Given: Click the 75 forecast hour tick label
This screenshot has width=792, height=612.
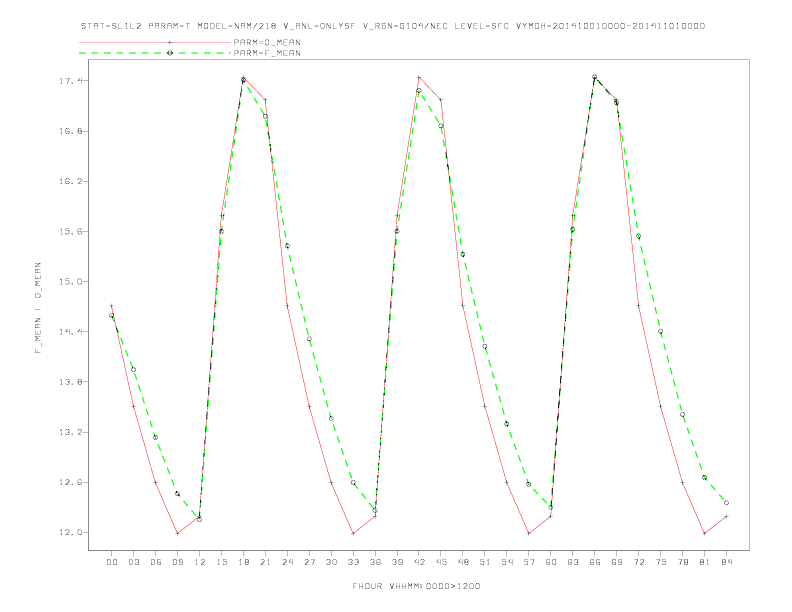Looking at the screenshot, I should 661,562.
